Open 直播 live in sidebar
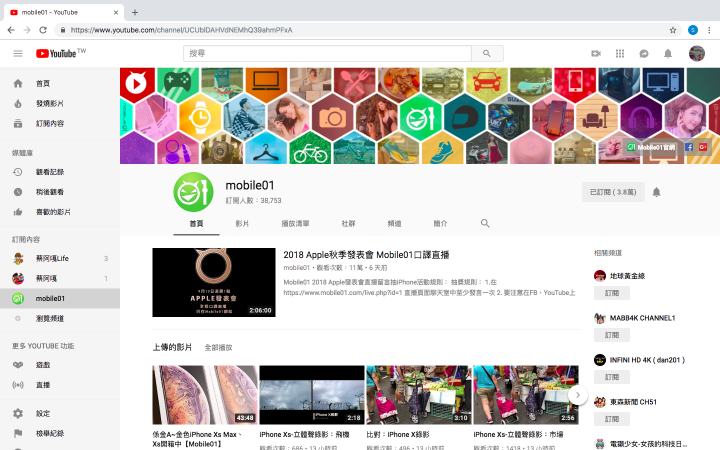 point(60,385)
